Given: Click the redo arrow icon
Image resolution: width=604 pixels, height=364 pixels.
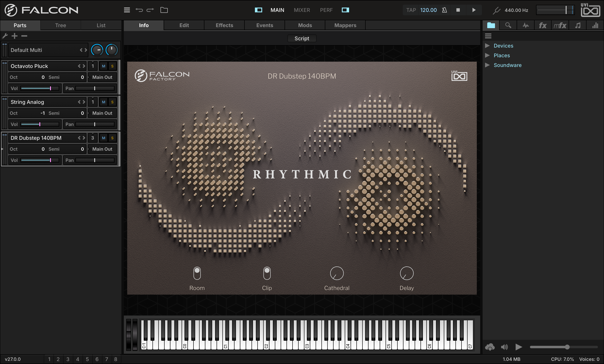Looking at the screenshot, I should click(x=150, y=10).
